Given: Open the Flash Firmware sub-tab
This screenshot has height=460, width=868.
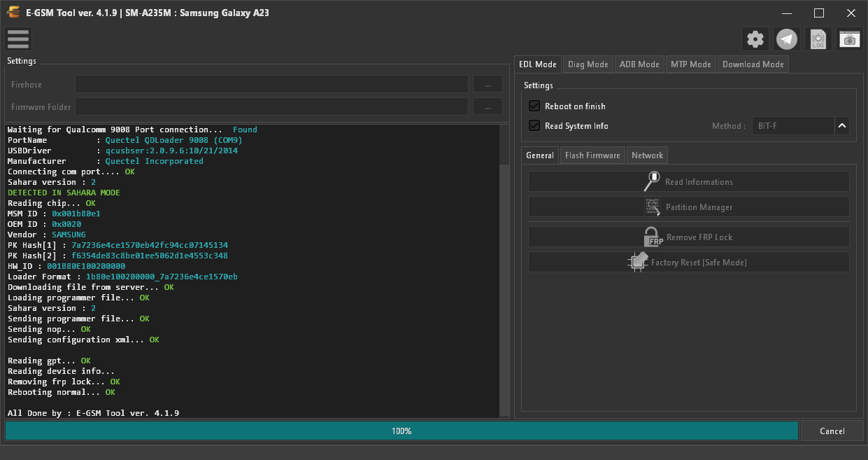Looking at the screenshot, I should click(592, 155).
